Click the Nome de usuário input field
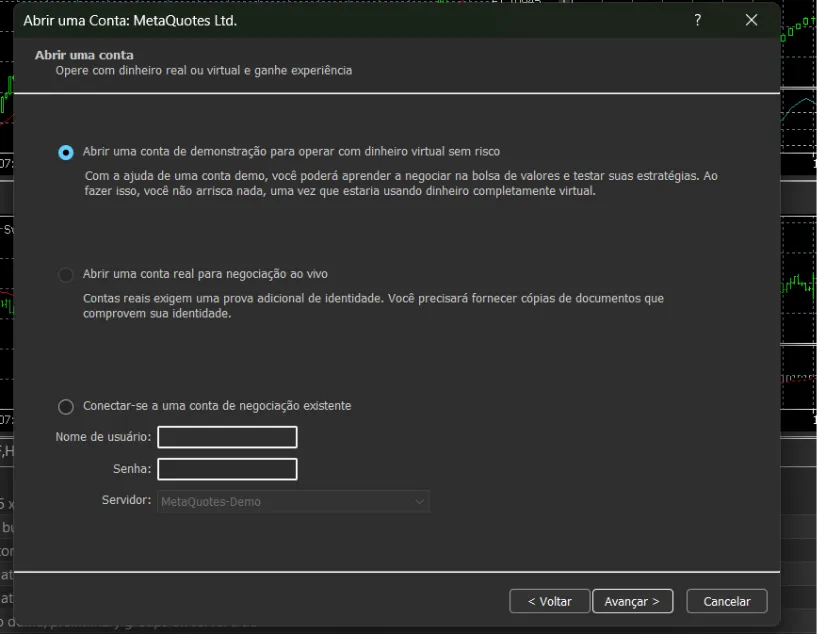The image size is (817, 634). (227, 437)
